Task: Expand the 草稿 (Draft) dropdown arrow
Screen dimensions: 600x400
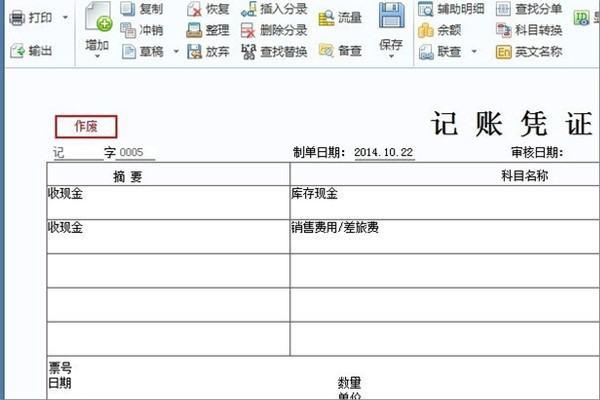Action: 176,51
